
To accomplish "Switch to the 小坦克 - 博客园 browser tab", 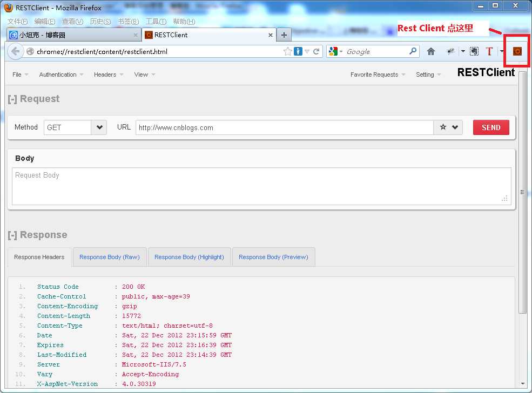I will tap(73, 35).
